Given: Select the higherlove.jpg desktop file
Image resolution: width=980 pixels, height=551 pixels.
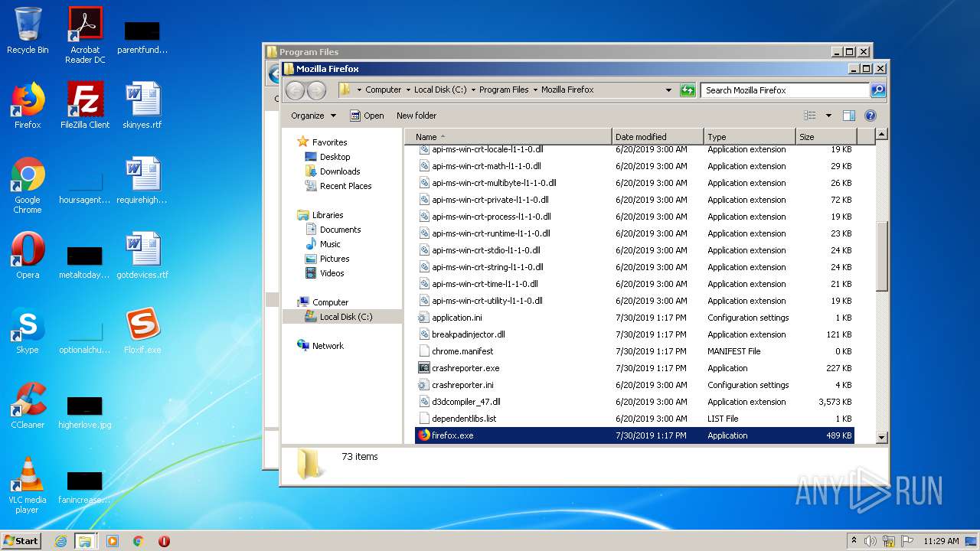Looking at the screenshot, I should pos(85,413).
